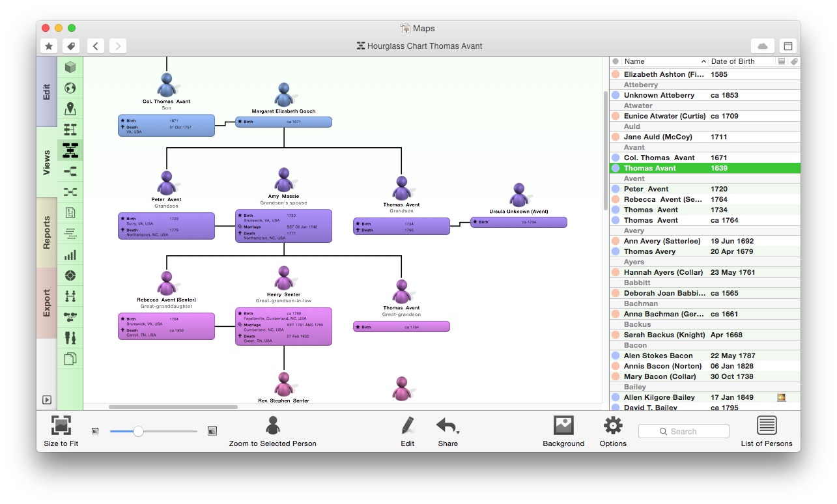The image size is (837, 504).
Task: Toggle the window layout panel button
Action: [x=787, y=46]
